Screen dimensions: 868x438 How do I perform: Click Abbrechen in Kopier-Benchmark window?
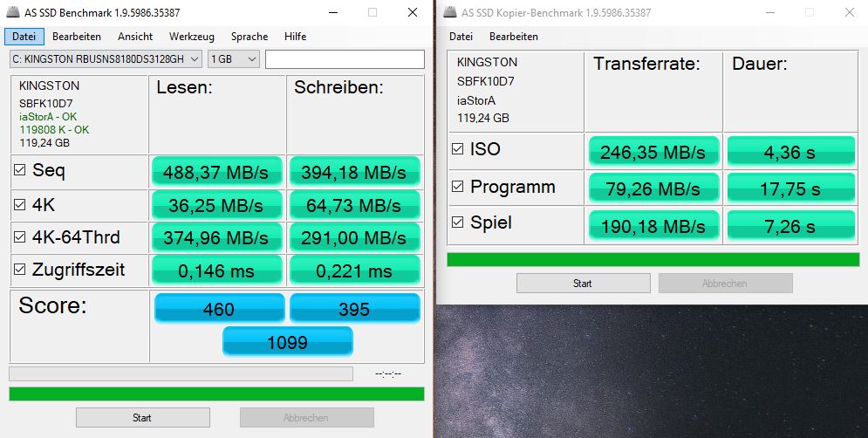(x=725, y=283)
